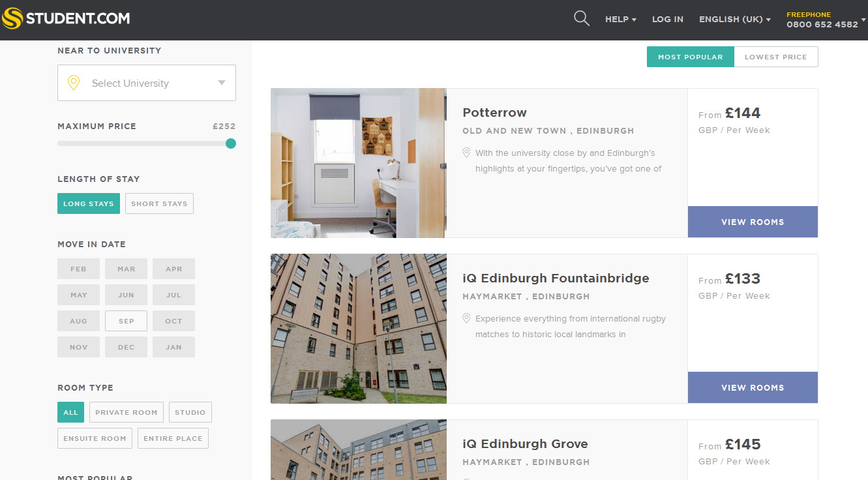
Task: Click the Student.com logo
Action: click(66, 18)
